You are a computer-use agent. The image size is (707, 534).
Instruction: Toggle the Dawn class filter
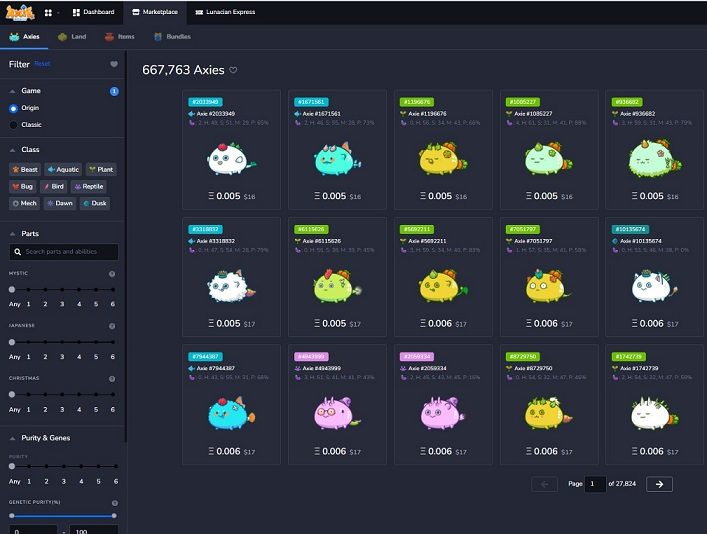click(60, 203)
